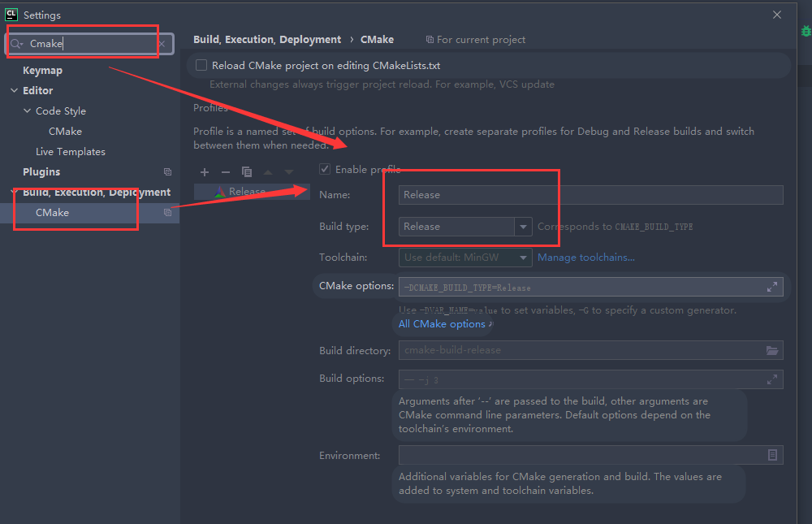Screen dimensions: 812x524
Task: Click the Build directory input field
Action: pos(591,350)
